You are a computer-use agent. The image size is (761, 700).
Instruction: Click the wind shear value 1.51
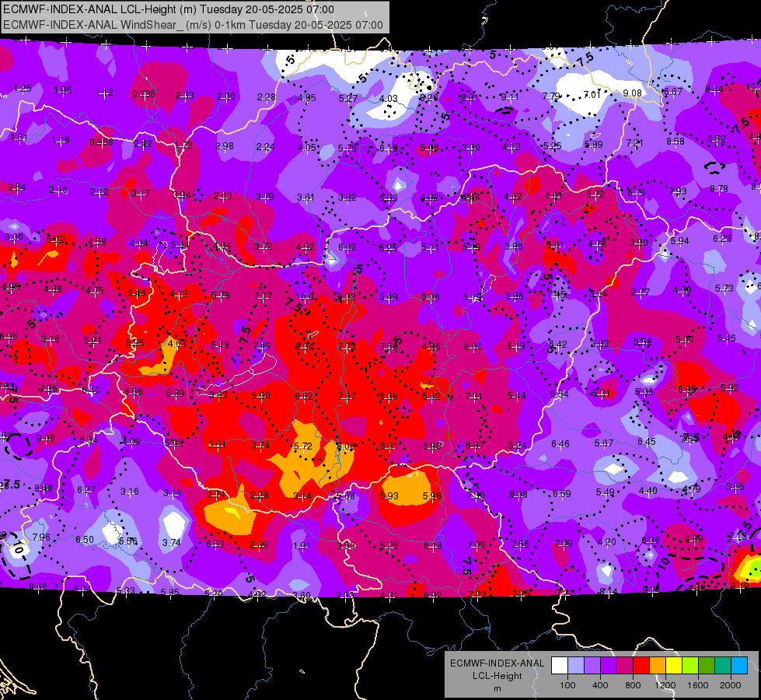click(19, 138)
